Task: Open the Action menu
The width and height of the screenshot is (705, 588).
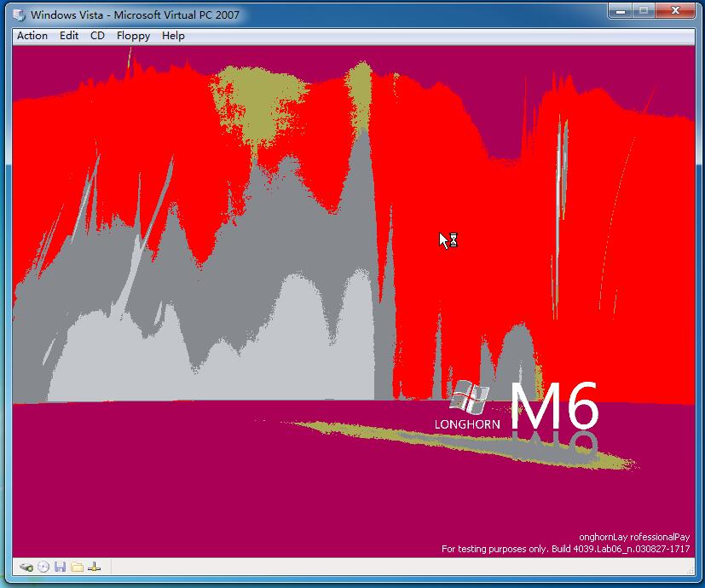Action: pyautogui.click(x=32, y=36)
